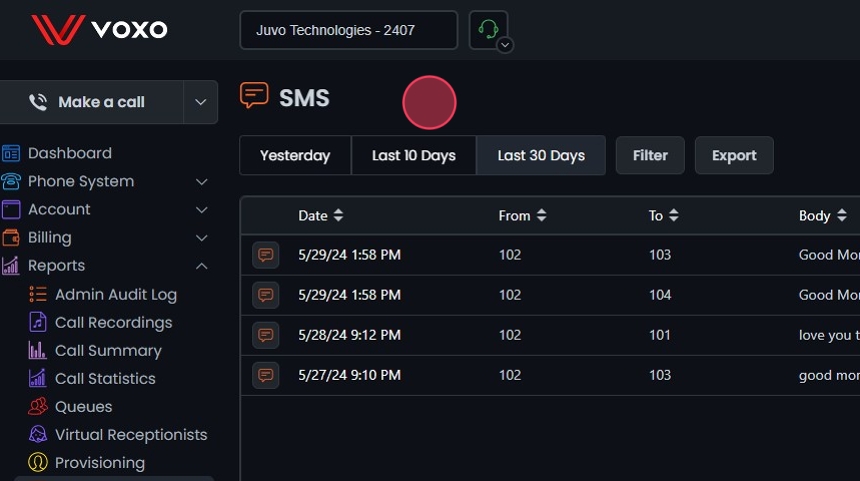860x481 pixels.
Task: Open the Dashboard icon in sidebar
Action: [x=11, y=153]
